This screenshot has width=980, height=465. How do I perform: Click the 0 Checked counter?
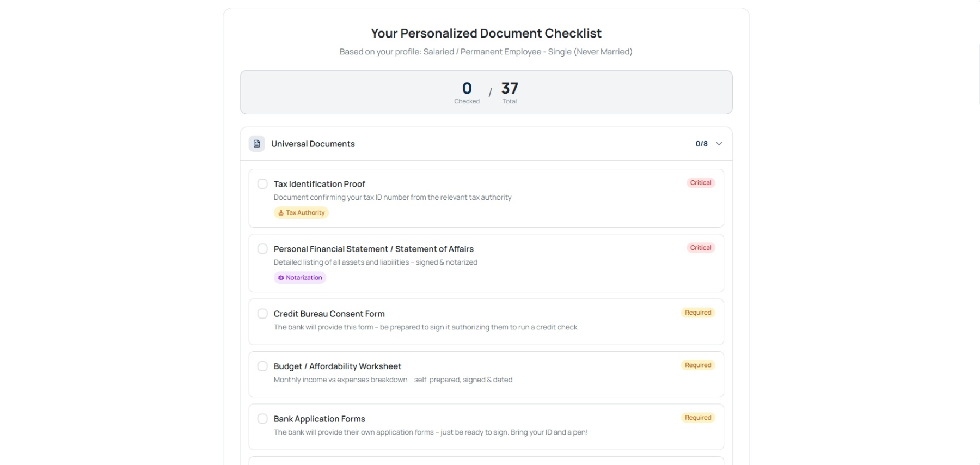pyautogui.click(x=467, y=92)
